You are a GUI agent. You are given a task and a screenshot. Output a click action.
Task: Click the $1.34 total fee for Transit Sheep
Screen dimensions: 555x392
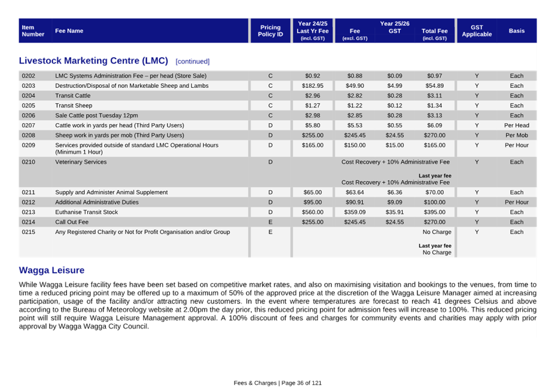tap(435, 105)
